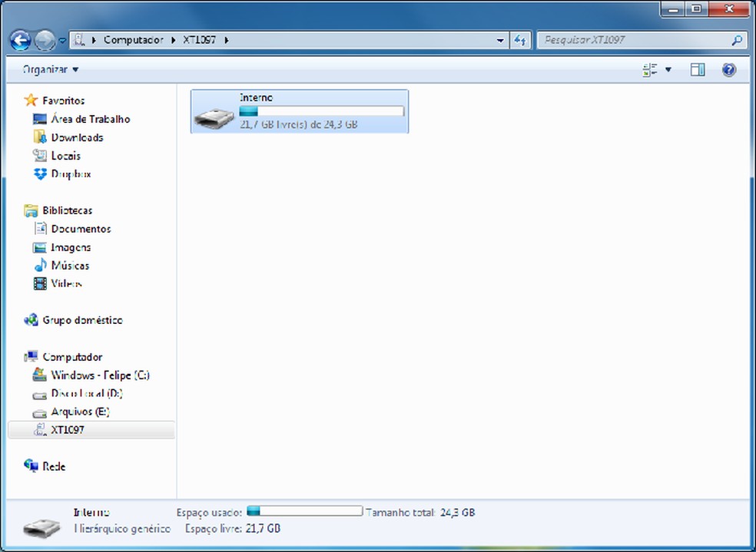Viewport: 756px width, 552px height.
Task: Expand arrow between Computador and XT1097
Action: 174,40
